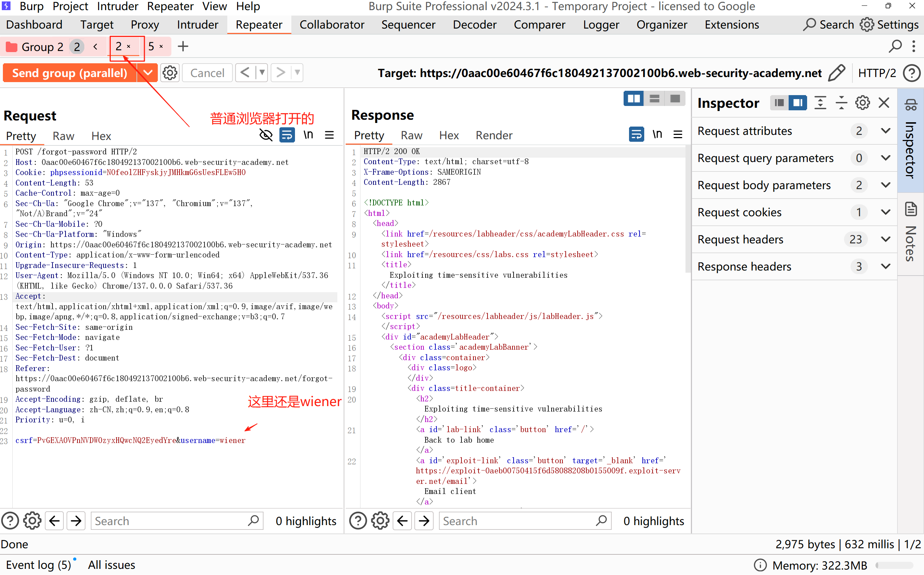Open the Render tab in Response

[494, 135]
